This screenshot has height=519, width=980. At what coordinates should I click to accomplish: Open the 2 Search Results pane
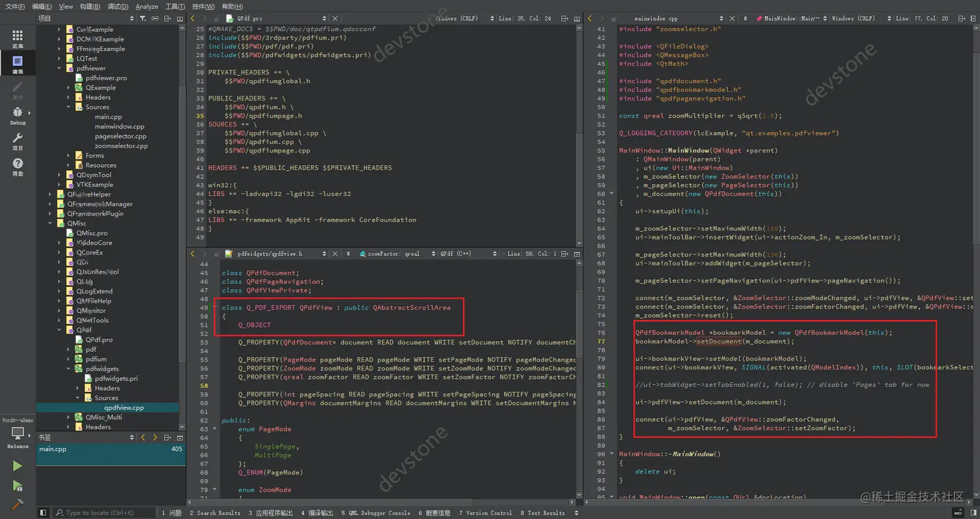pos(215,513)
